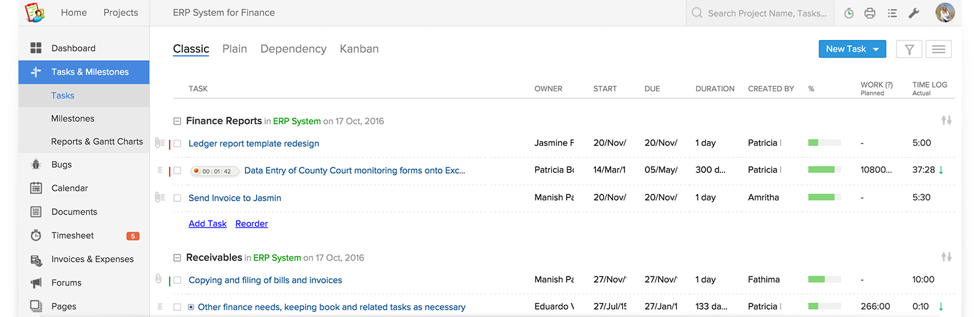Click the user profile avatar
The height and width of the screenshot is (317, 980).
945,13
